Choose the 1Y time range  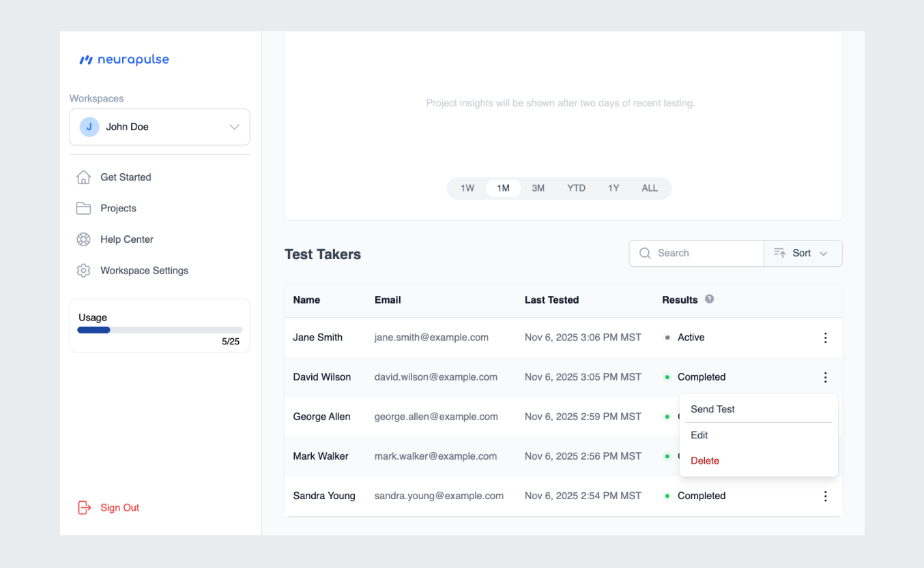click(x=613, y=188)
